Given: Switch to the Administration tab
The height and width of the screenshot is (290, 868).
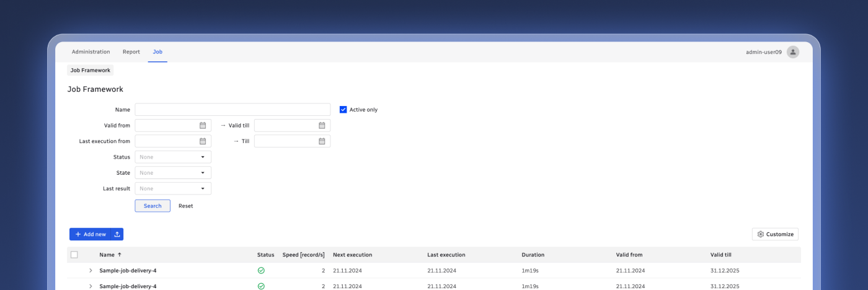Looking at the screenshot, I should click(x=91, y=52).
